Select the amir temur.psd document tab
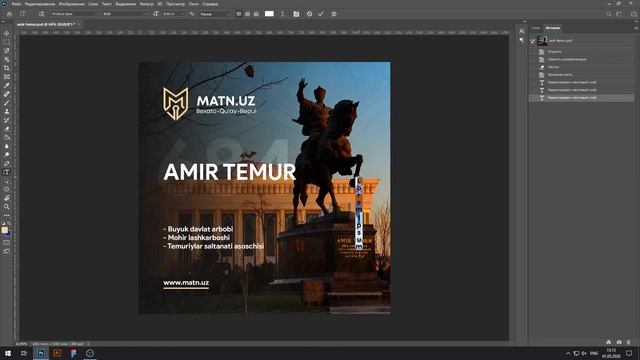The width and height of the screenshot is (640, 360). tap(46, 24)
